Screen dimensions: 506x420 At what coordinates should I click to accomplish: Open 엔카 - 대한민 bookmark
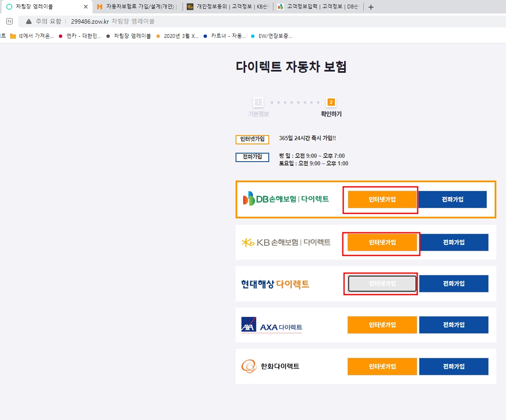pos(80,36)
